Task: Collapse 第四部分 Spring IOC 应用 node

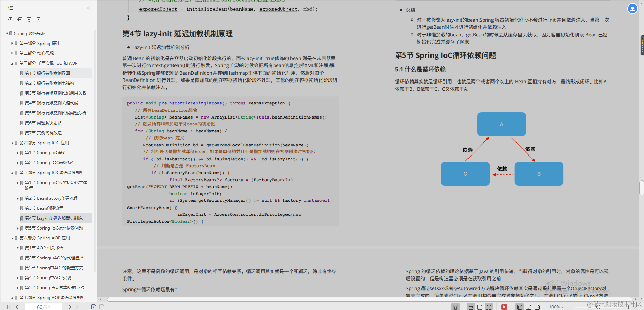Action: (12, 143)
